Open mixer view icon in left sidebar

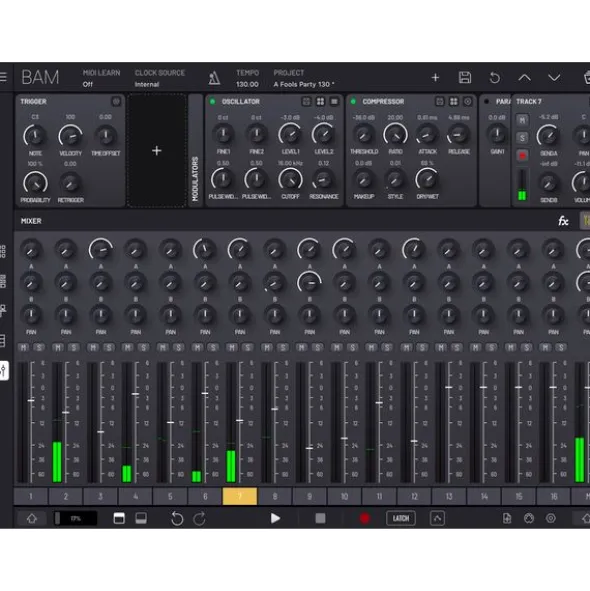click(3, 371)
